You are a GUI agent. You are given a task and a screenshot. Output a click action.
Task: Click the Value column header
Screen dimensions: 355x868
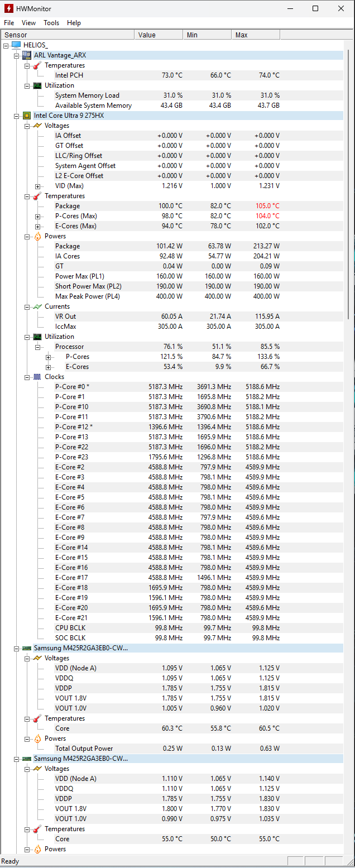pyautogui.click(x=159, y=35)
